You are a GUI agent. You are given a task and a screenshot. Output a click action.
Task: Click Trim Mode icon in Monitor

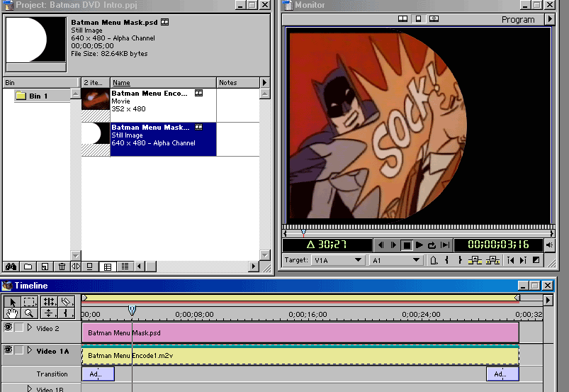click(434, 19)
